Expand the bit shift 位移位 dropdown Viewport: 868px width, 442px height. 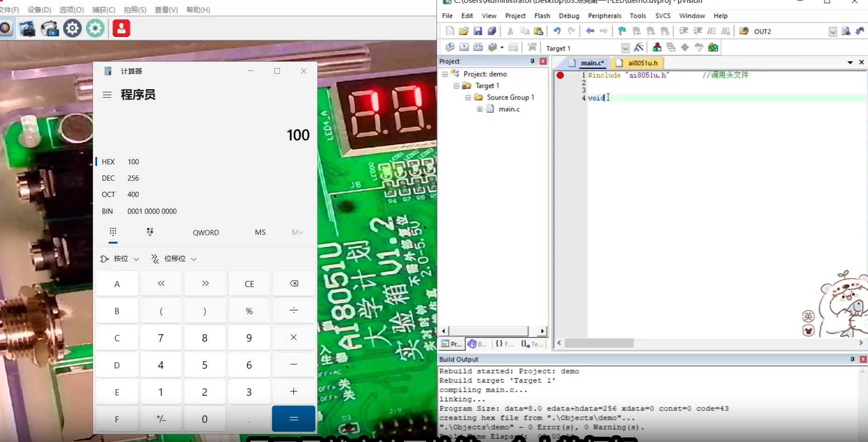coord(173,259)
